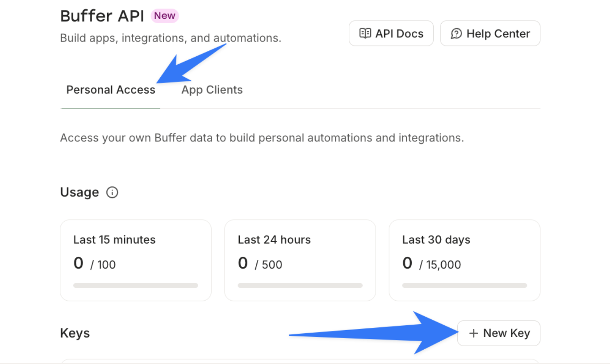Viewport: 610px width, 364px height.
Task: Select the Last 24 hours usage card
Action: point(300,261)
